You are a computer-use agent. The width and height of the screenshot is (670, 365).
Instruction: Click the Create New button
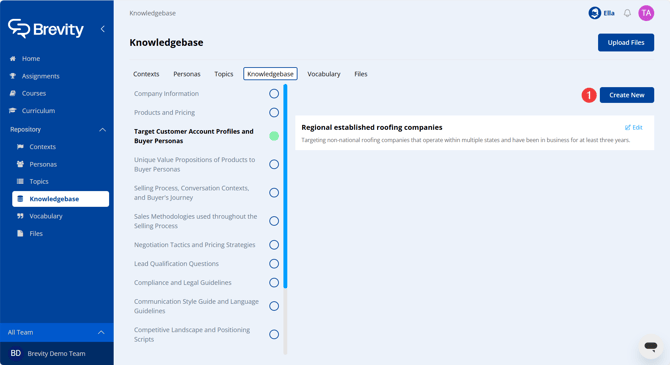coord(626,95)
